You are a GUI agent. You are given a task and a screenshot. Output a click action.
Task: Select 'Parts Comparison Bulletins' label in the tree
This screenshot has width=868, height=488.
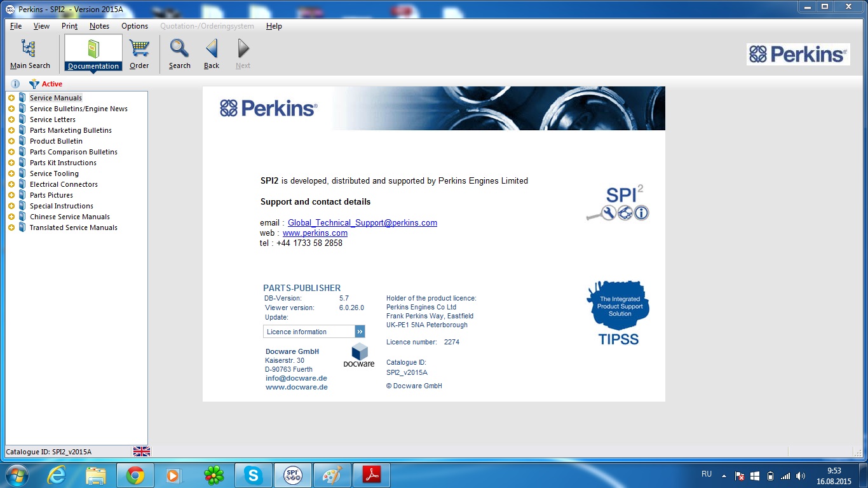point(74,152)
